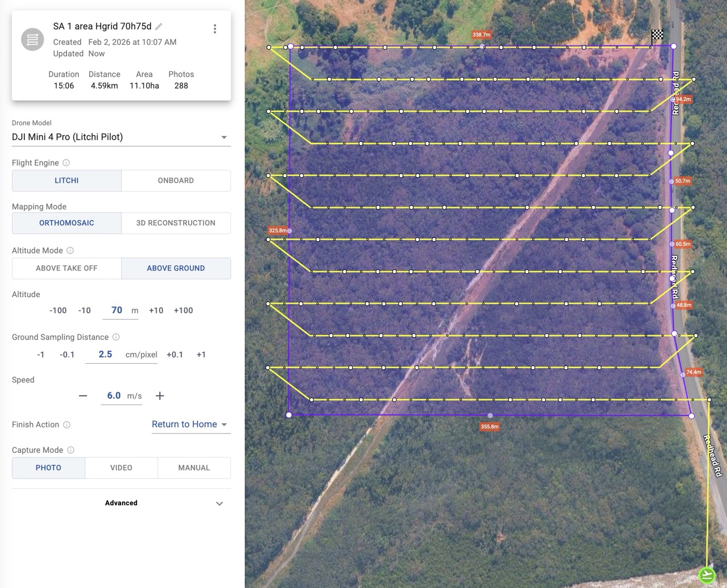The width and height of the screenshot is (727, 588).
Task: Click info icon next to Flight Engine
Action: coord(66,163)
